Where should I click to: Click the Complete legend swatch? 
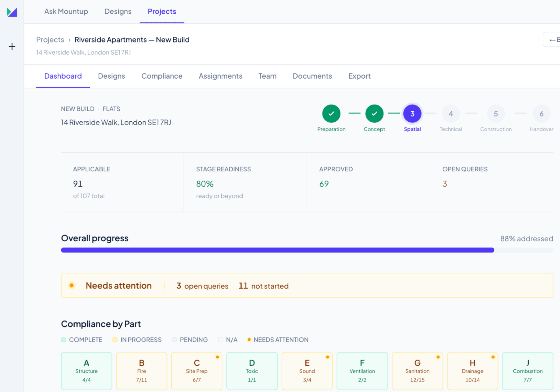click(x=63, y=340)
